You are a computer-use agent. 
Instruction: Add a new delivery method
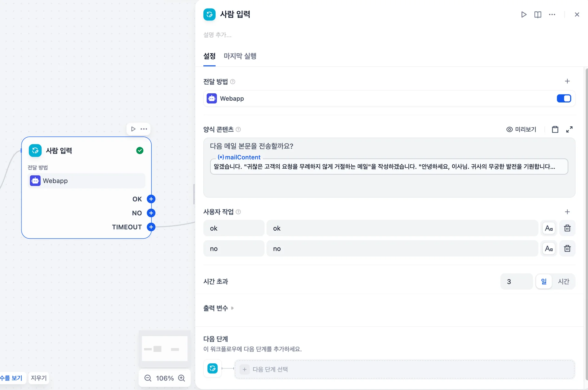click(x=567, y=81)
